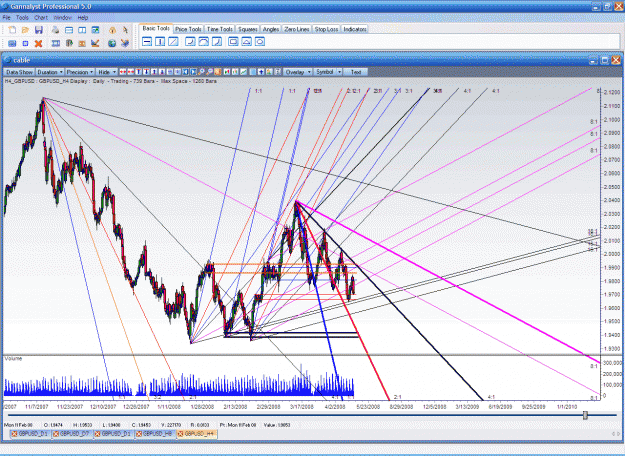Open the Hide dropdown
625x456 pixels.
coord(106,72)
